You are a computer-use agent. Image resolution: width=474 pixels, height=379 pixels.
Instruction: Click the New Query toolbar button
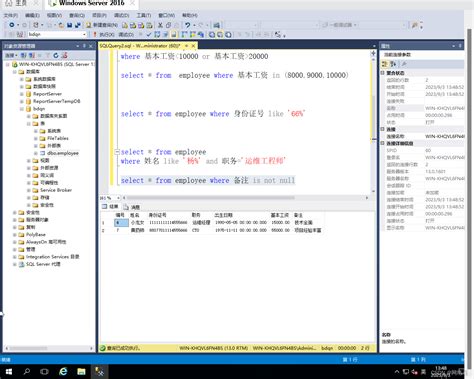(102, 25)
